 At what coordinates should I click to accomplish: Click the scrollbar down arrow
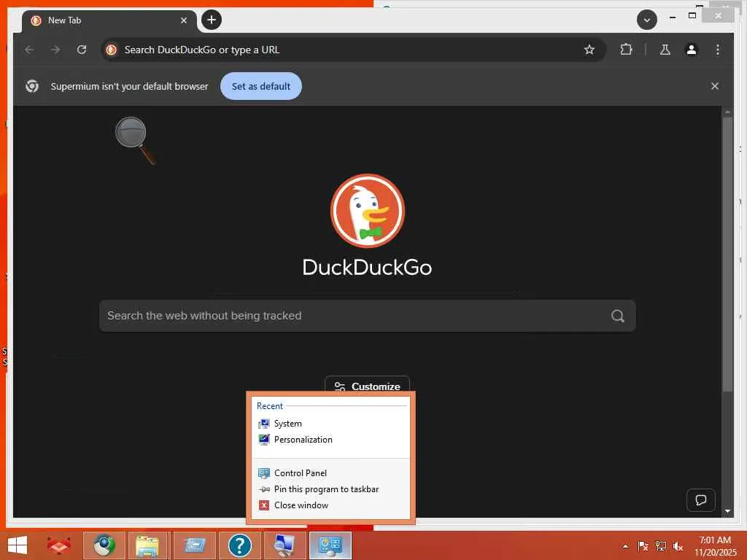click(x=727, y=511)
